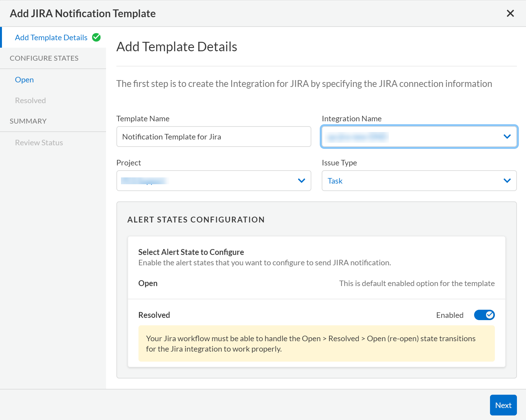
Task: Select the Add Template Details step
Action: coord(51,38)
